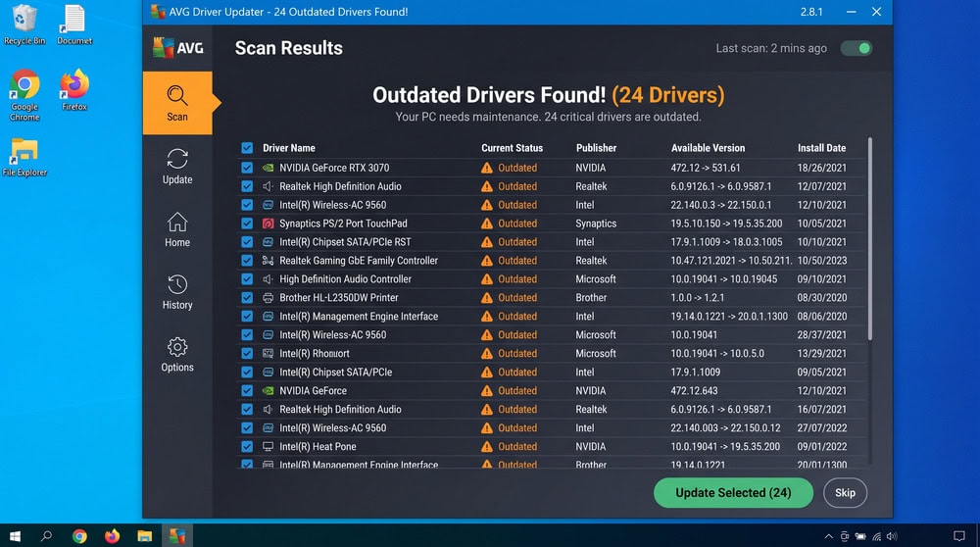Uncheck Realtek Gaming GbE Family Controller

click(x=247, y=261)
